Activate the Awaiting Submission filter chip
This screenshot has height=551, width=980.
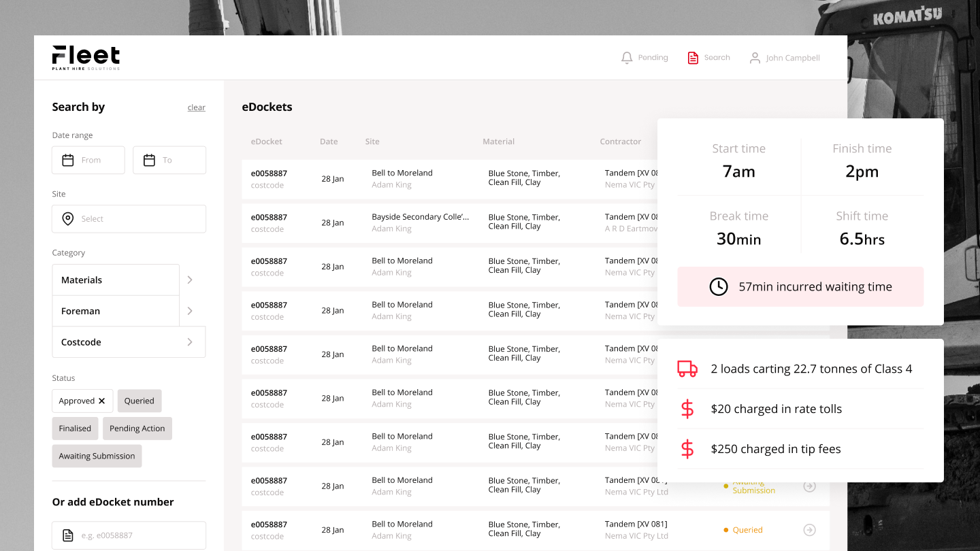pyautogui.click(x=96, y=456)
